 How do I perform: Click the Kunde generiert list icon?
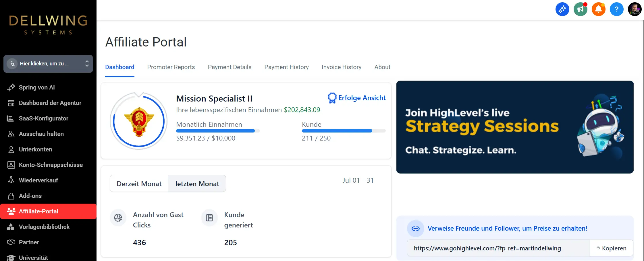pyautogui.click(x=209, y=218)
